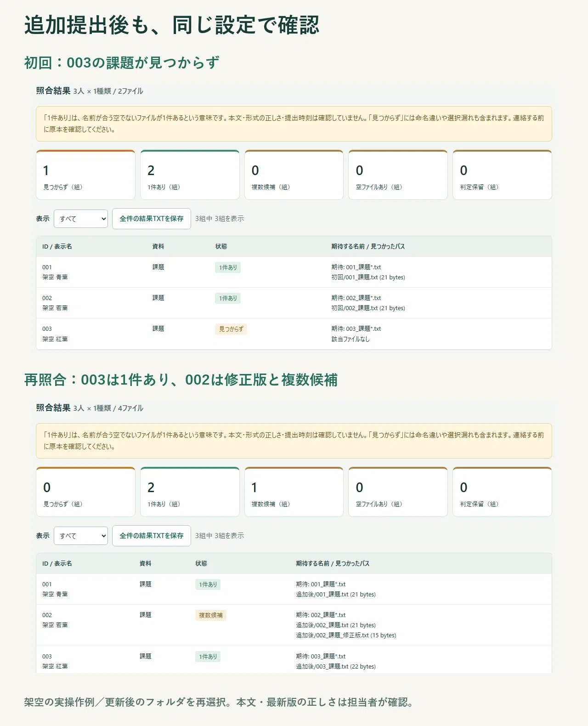Select the 1件あり card in the 再照合 results
588x726 pixels.
tap(190, 492)
